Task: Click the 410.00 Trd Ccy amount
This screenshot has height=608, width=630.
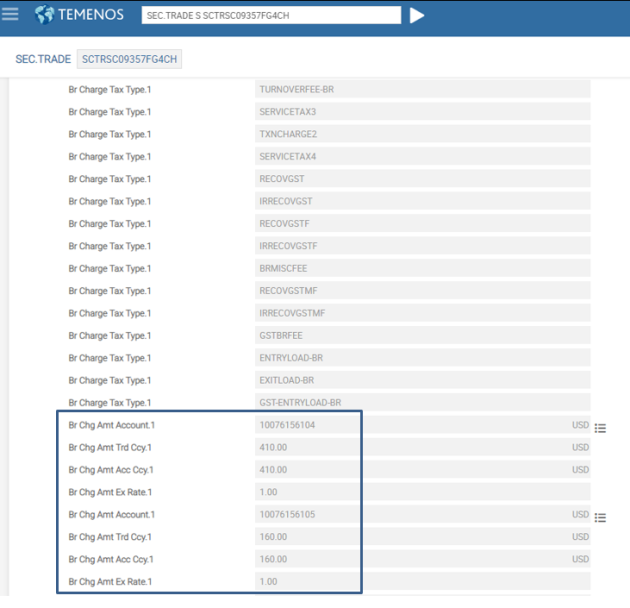Action: [x=273, y=447]
